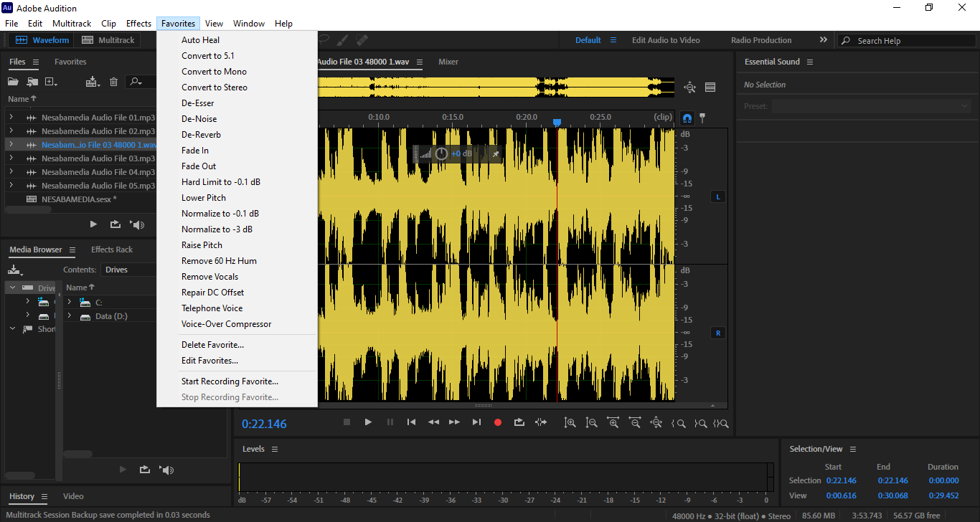Expand the C: drive tree node

click(x=70, y=303)
